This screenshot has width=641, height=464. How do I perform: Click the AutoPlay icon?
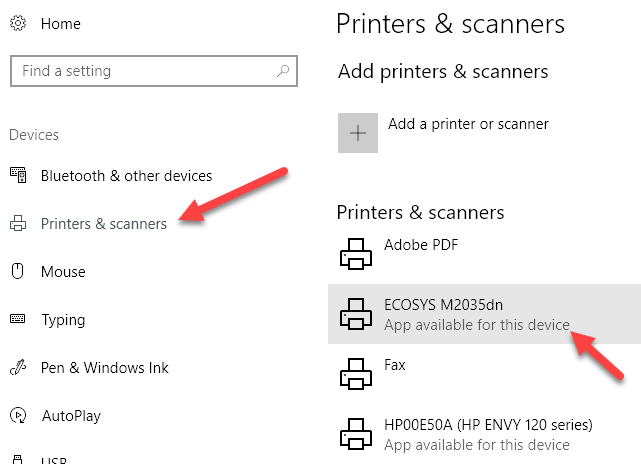[x=17, y=415]
